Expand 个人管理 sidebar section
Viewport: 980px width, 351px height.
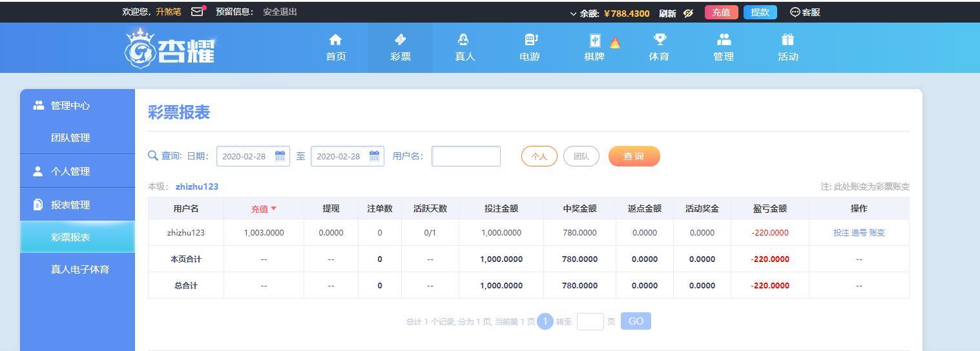78,171
